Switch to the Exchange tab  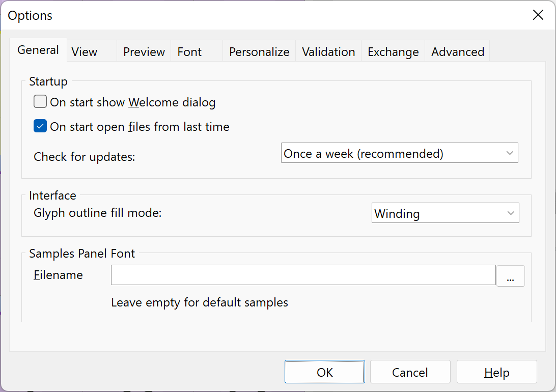[393, 52]
